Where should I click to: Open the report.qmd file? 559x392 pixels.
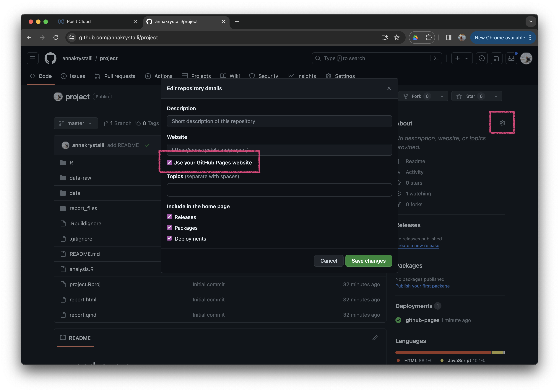[83, 315]
